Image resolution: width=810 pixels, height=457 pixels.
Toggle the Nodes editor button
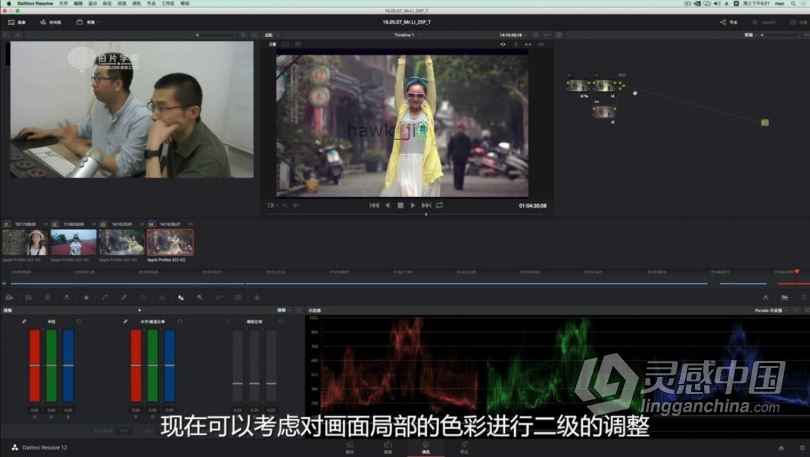[x=729, y=22]
